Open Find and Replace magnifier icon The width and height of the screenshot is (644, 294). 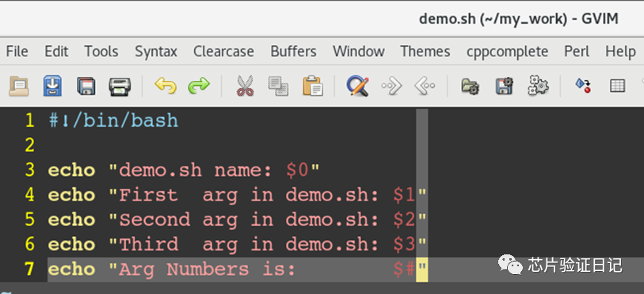(x=357, y=86)
